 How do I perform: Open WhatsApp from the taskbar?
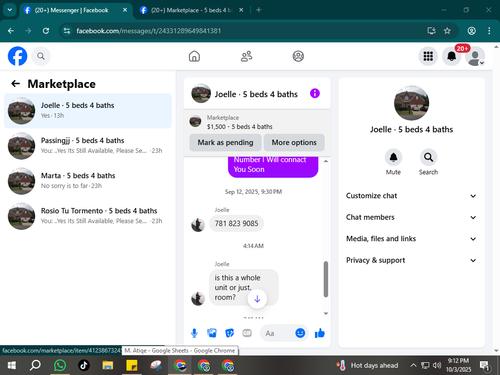(60, 366)
